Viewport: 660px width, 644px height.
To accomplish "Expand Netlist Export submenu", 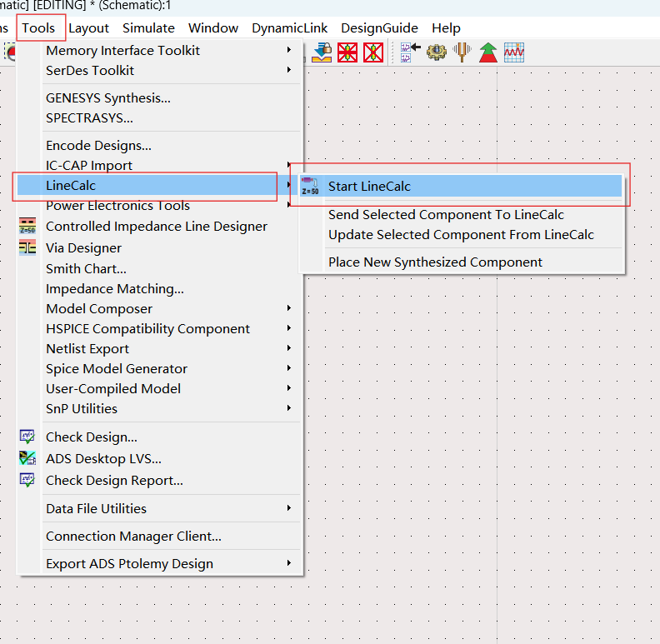I will [x=159, y=349].
